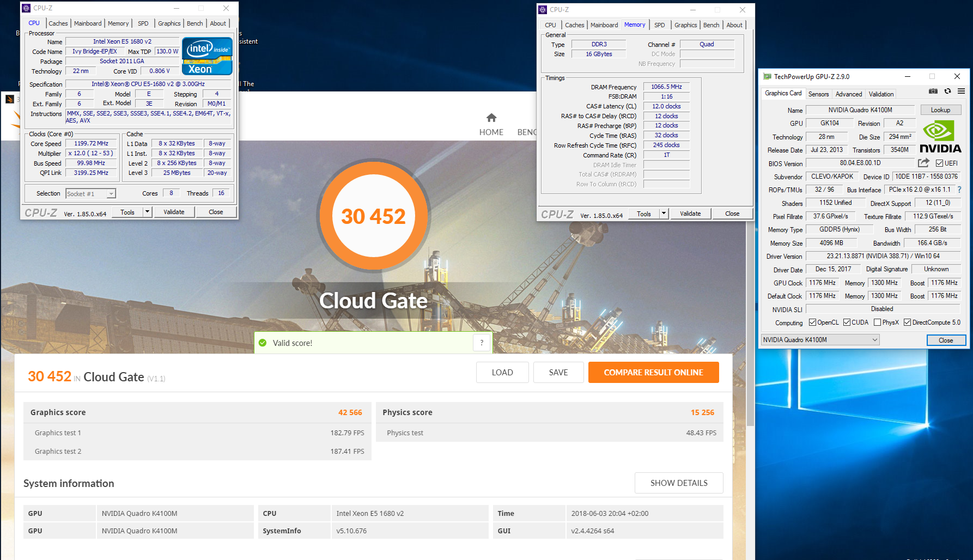The height and width of the screenshot is (560, 973).
Task: Click the SystemInfo version v5.10.676
Action: coord(351,531)
